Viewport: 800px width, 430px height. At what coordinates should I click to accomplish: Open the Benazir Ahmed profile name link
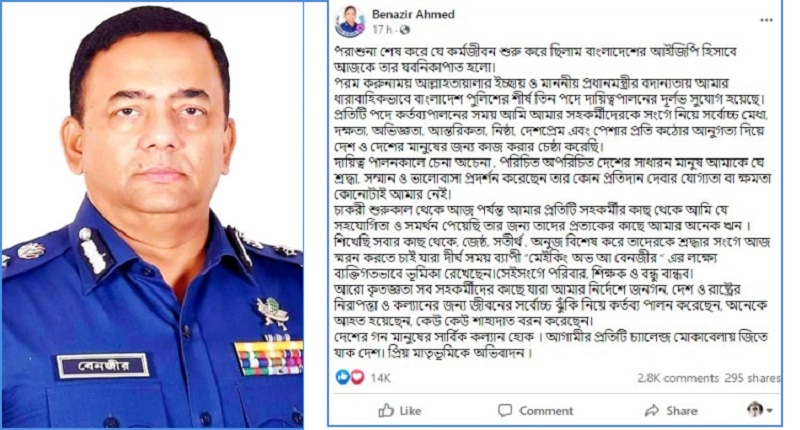(413, 15)
